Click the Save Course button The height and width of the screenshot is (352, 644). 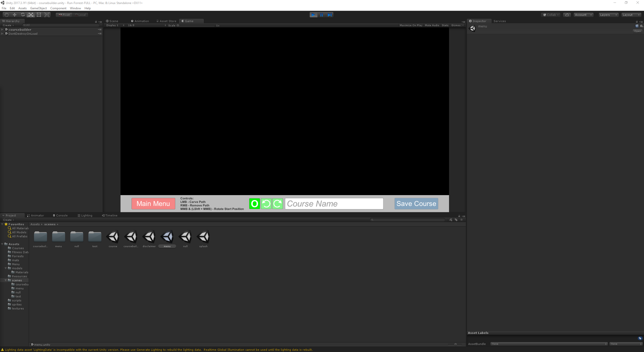(416, 204)
